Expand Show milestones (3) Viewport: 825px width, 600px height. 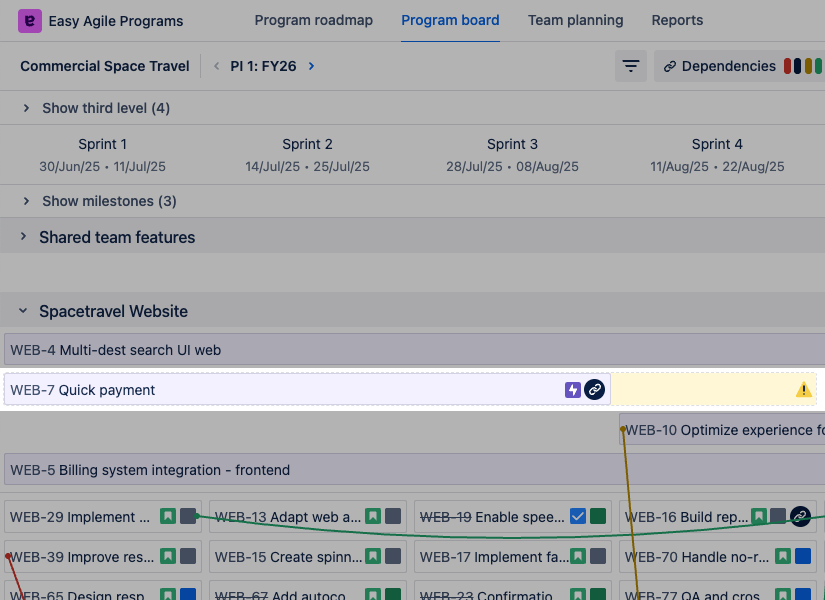(27, 201)
